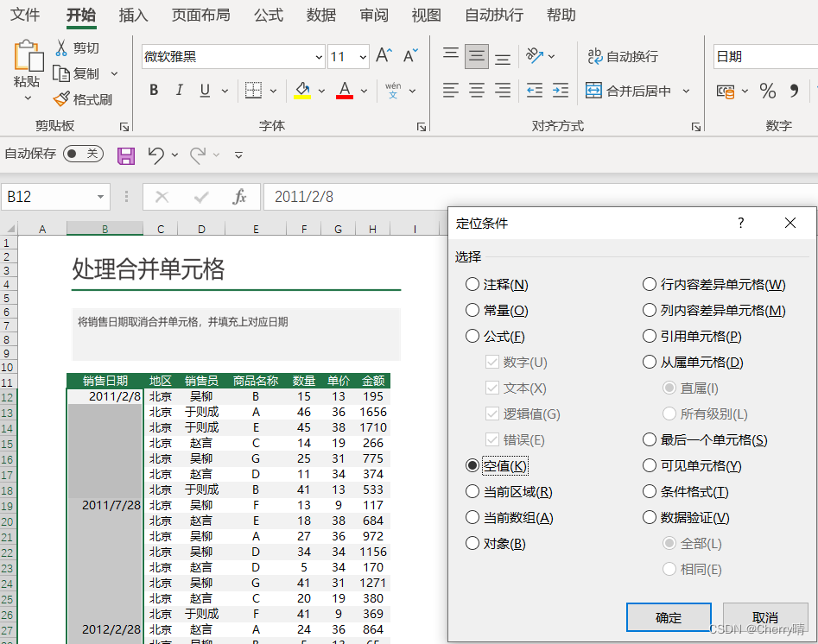818x644 pixels.
Task: Pick the red font color swatch
Action: coord(346,97)
